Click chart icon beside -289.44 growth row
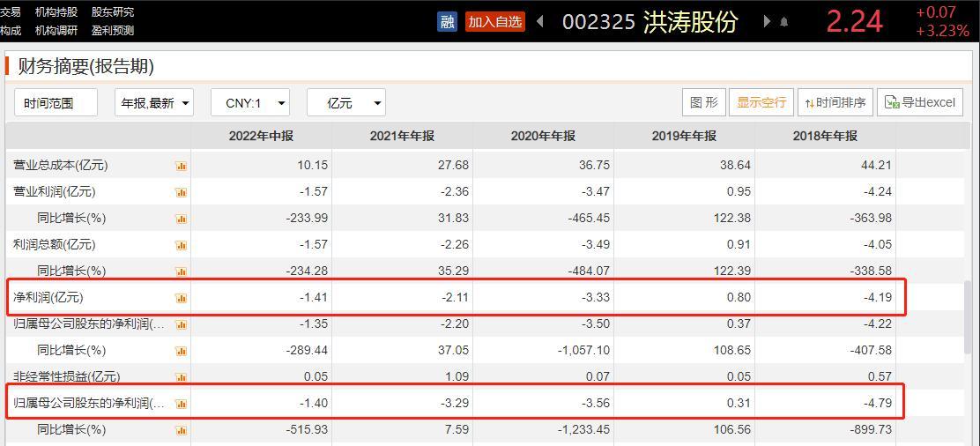 [x=182, y=350]
